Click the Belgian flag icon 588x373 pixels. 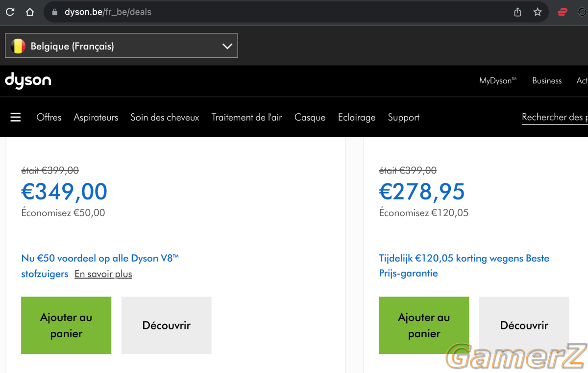pyautogui.click(x=18, y=46)
